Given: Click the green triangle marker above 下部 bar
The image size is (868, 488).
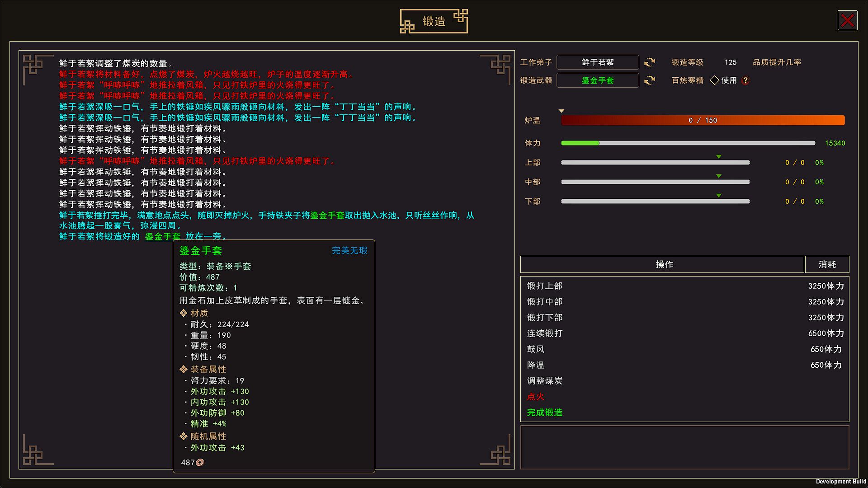Looking at the screenshot, I should coord(719,196).
